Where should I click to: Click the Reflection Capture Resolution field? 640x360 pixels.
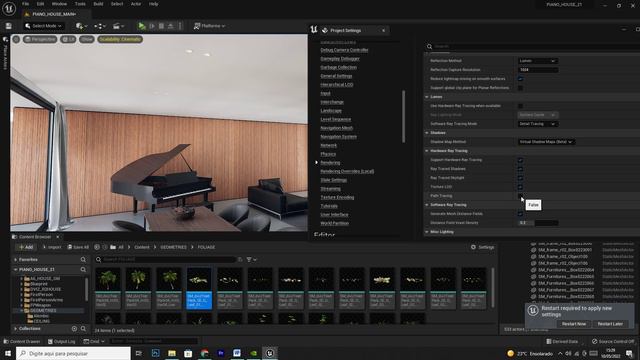tap(538, 70)
